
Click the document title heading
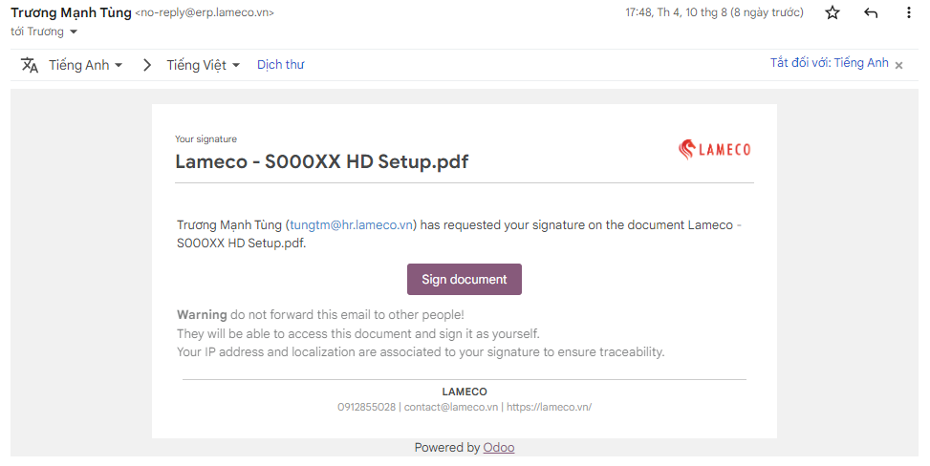(x=321, y=161)
